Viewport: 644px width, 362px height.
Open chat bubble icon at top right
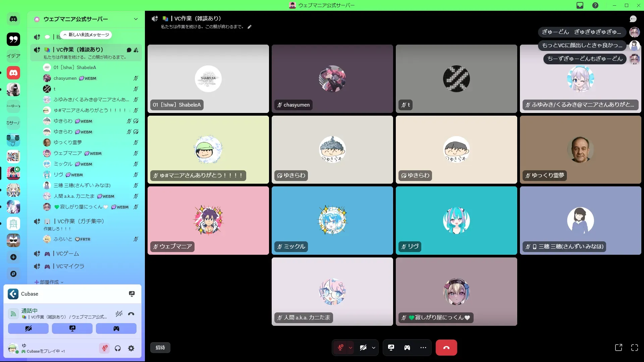(633, 19)
